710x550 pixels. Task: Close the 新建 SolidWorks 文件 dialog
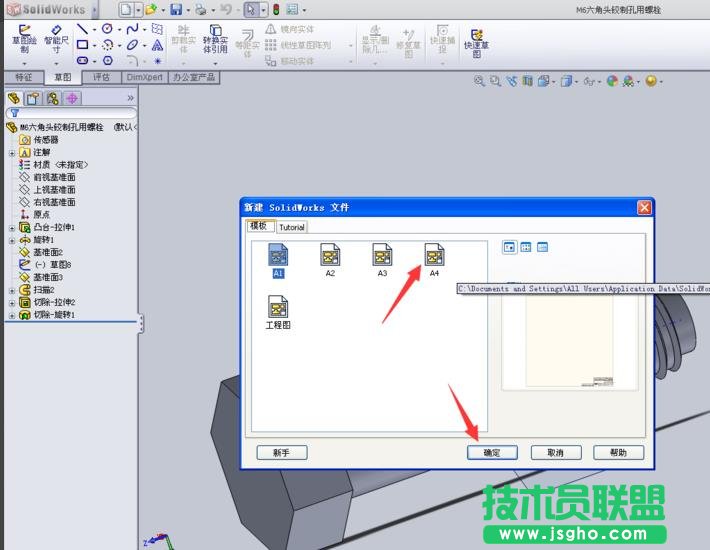tap(644, 207)
